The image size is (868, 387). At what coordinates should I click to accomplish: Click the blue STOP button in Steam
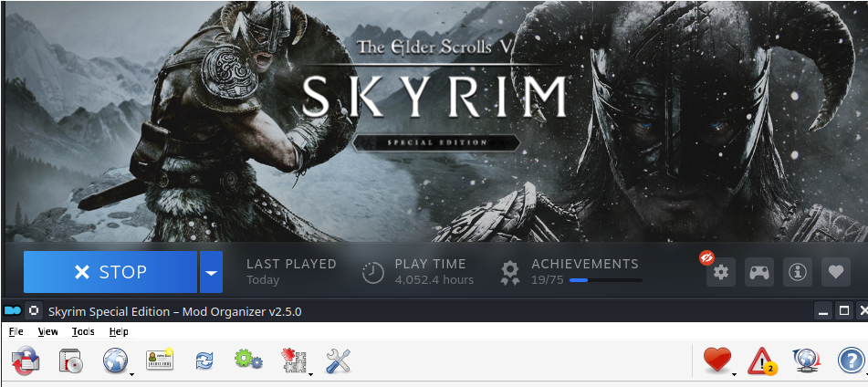point(110,272)
